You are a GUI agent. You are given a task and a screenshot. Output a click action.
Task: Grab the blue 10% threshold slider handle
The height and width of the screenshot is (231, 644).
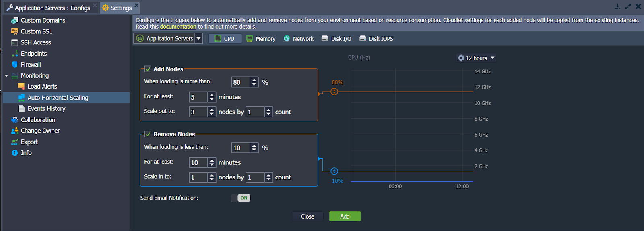(334, 171)
